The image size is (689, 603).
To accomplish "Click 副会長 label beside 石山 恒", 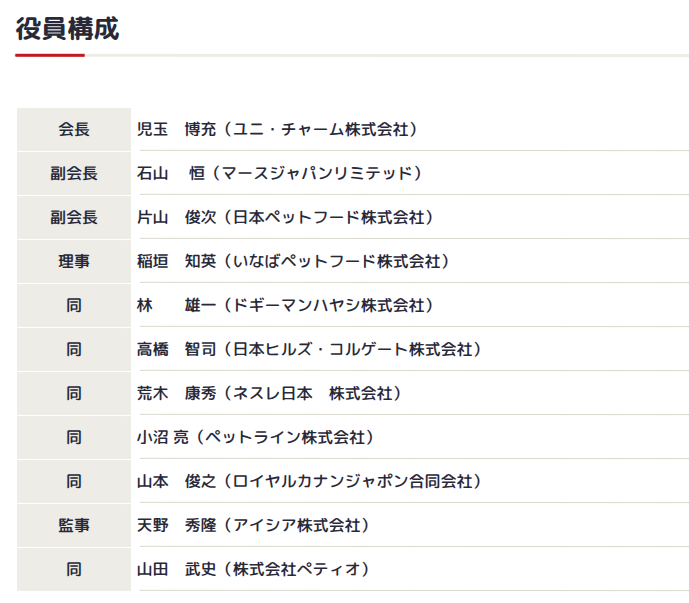I will point(74,173).
